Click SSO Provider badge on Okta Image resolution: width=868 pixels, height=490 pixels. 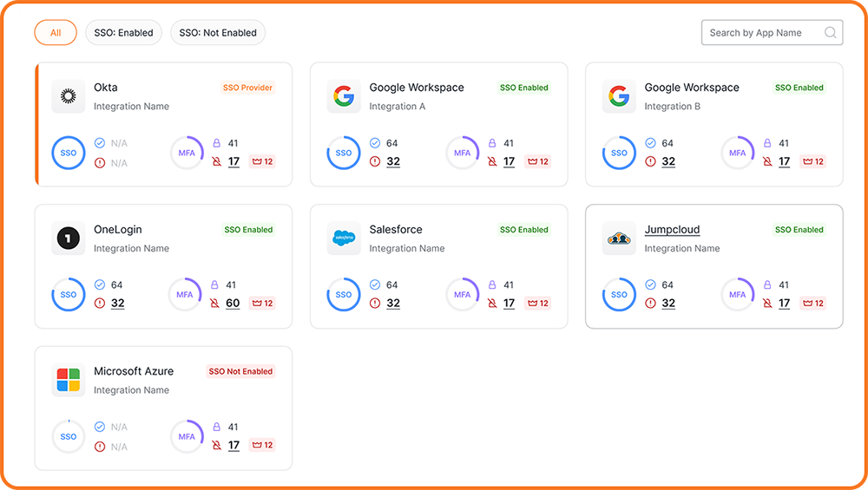click(247, 88)
